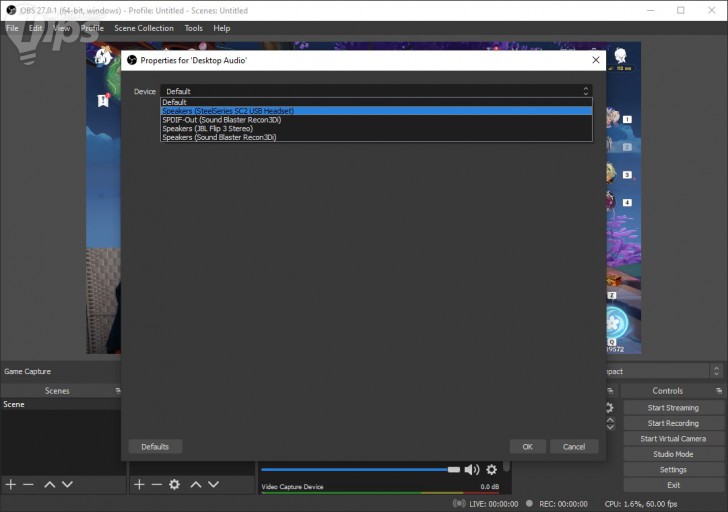The height and width of the screenshot is (512, 728).
Task: Click the Scenes panel header
Action: [x=57, y=391]
